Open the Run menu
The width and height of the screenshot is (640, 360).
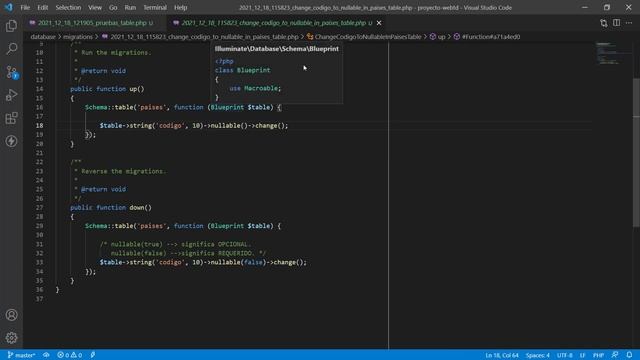tap(130, 7)
